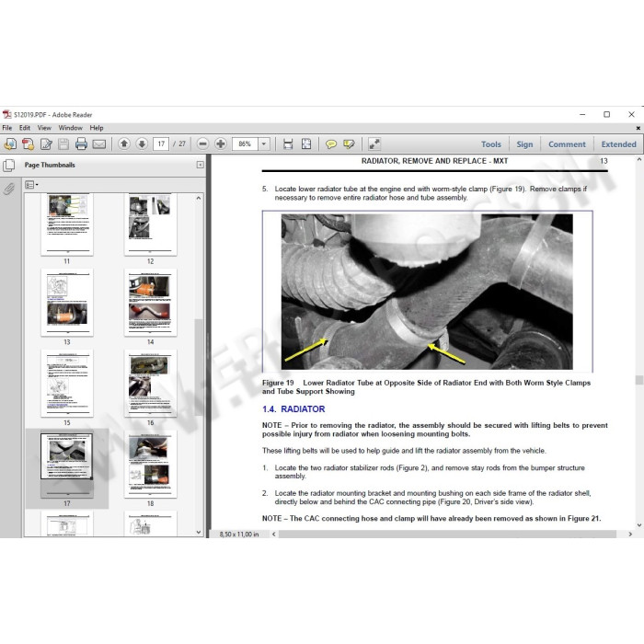Image resolution: width=644 pixels, height=644 pixels.
Task: Click thumbnails scroll down arrow
Action: pos(199,533)
